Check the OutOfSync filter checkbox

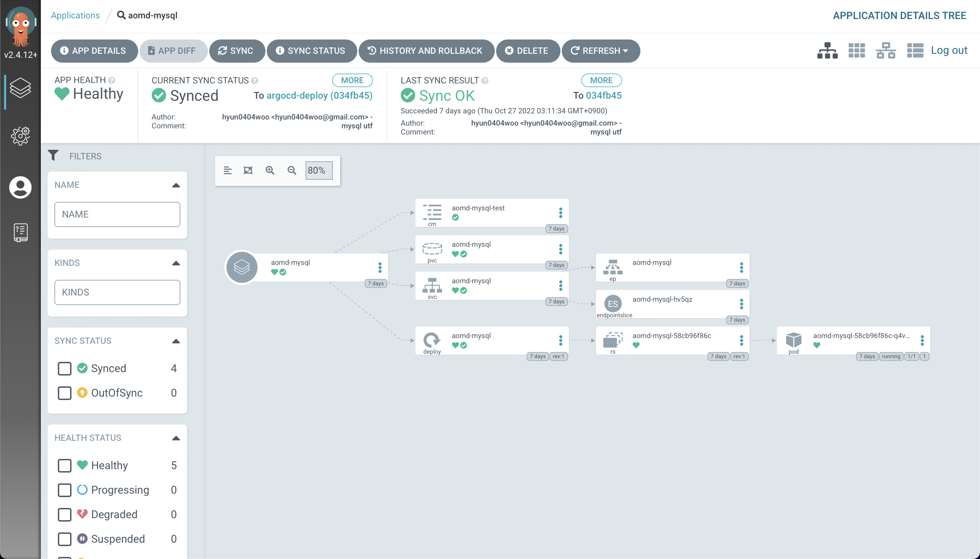(64, 393)
